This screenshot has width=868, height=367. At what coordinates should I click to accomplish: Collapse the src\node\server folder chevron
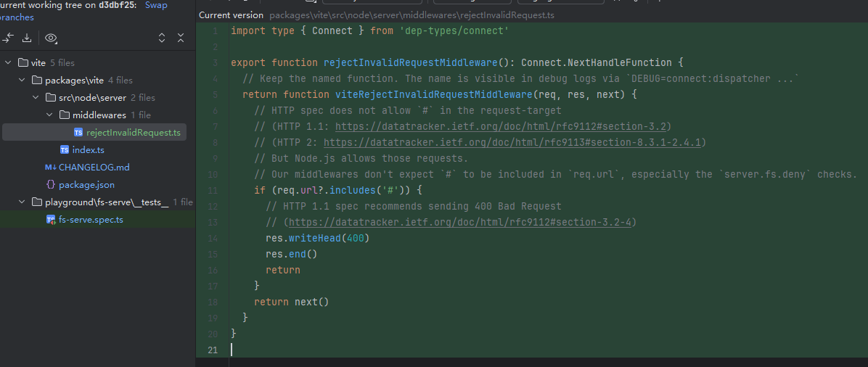tap(36, 97)
